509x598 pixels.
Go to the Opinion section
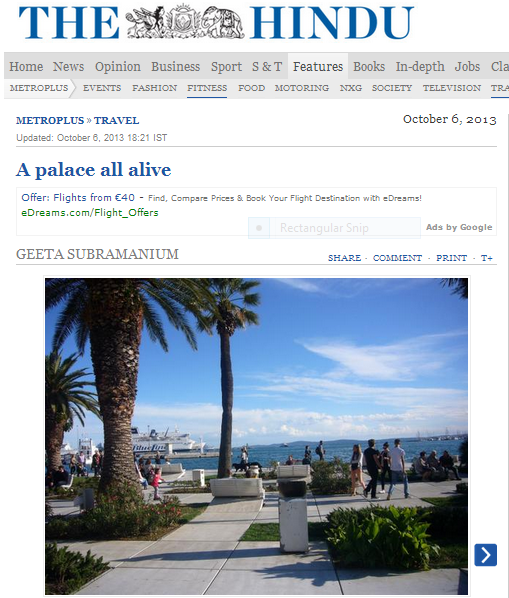(x=118, y=66)
